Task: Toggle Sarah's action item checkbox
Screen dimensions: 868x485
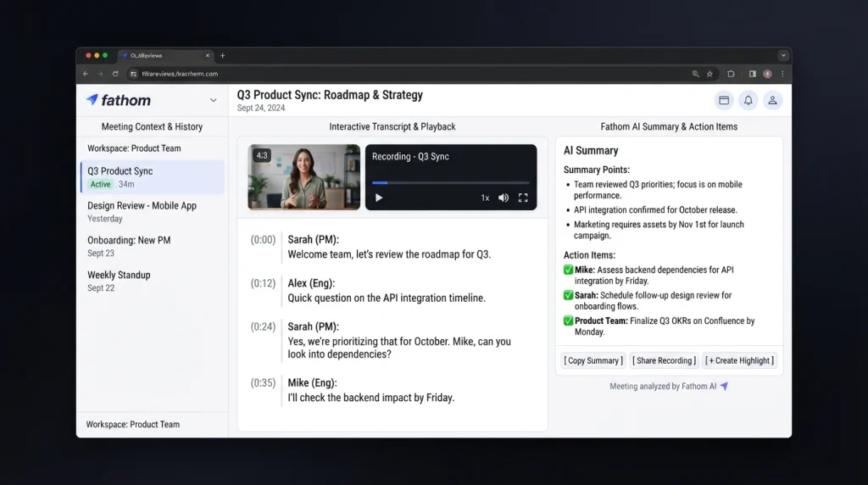Action: pyautogui.click(x=568, y=295)
